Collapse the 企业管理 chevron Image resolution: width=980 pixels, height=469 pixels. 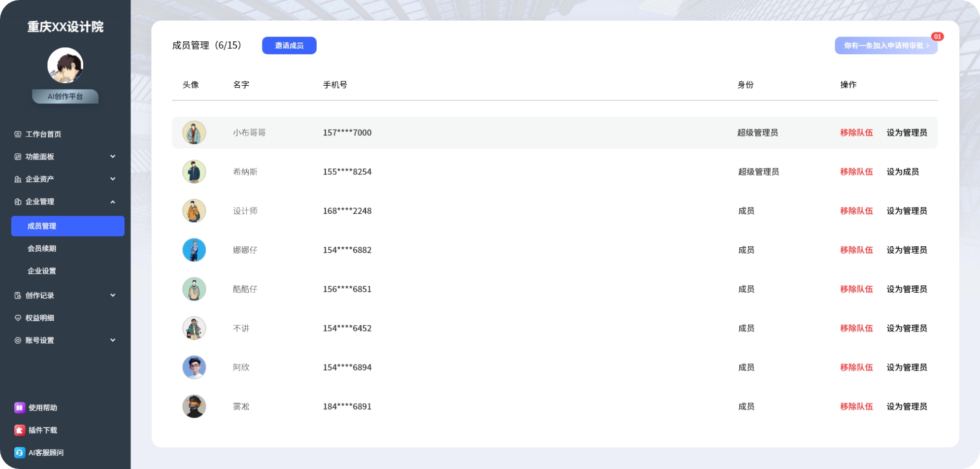113,202
